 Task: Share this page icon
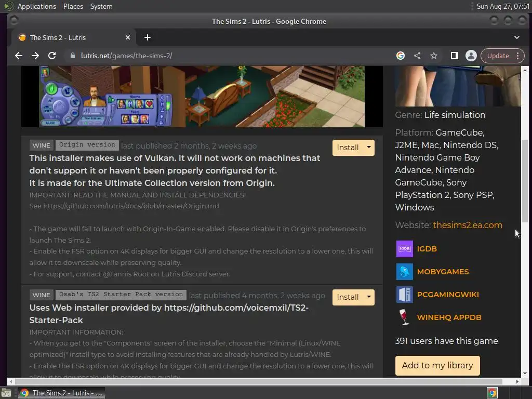(x=417, y=56)
